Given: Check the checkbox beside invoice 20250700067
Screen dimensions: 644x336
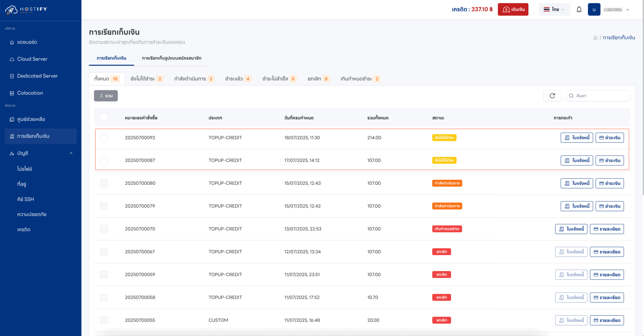Looking at the screenshot, I should pos(104,252).
